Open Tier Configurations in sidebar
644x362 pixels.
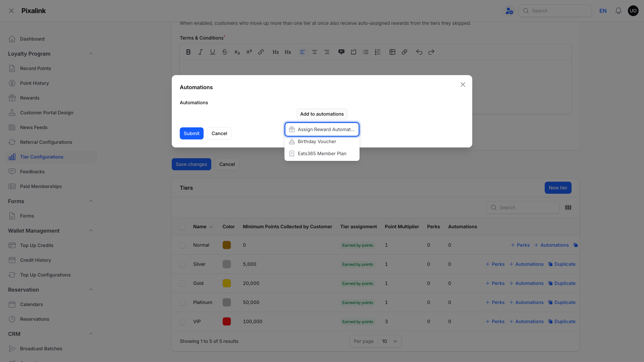click(x=51, y=157)
